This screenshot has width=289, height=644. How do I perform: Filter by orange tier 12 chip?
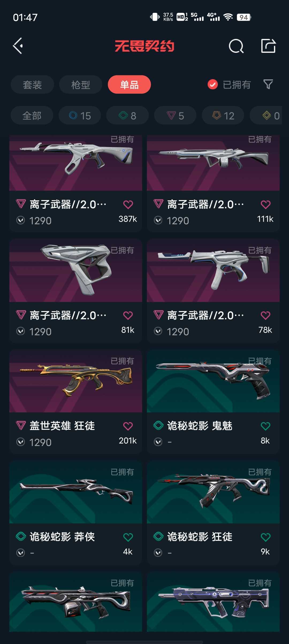[223, 116]
